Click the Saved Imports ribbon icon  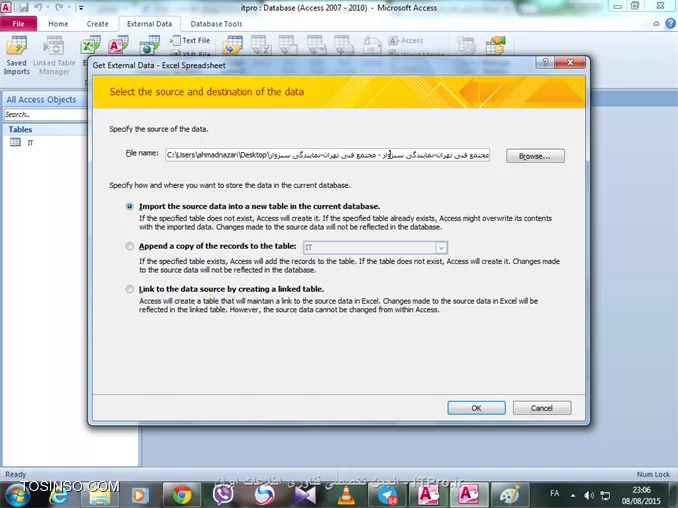point(16,54)
